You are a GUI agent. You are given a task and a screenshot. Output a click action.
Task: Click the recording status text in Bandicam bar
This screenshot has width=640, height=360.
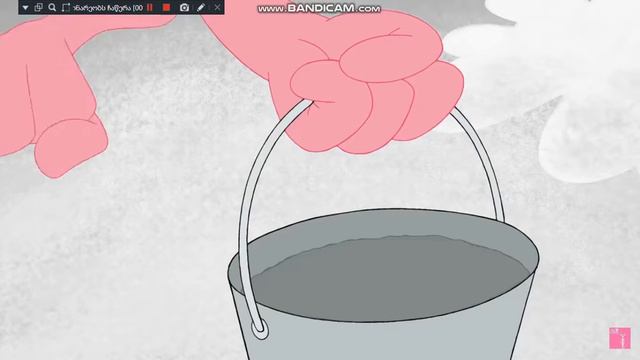(108, 8)
